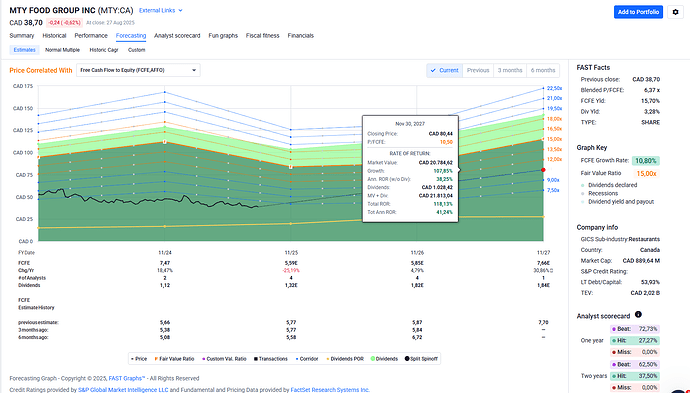This screenshot has height=393, width=690.
Task: Select the 3 months estimates button
Action: (x=510, y=70)
